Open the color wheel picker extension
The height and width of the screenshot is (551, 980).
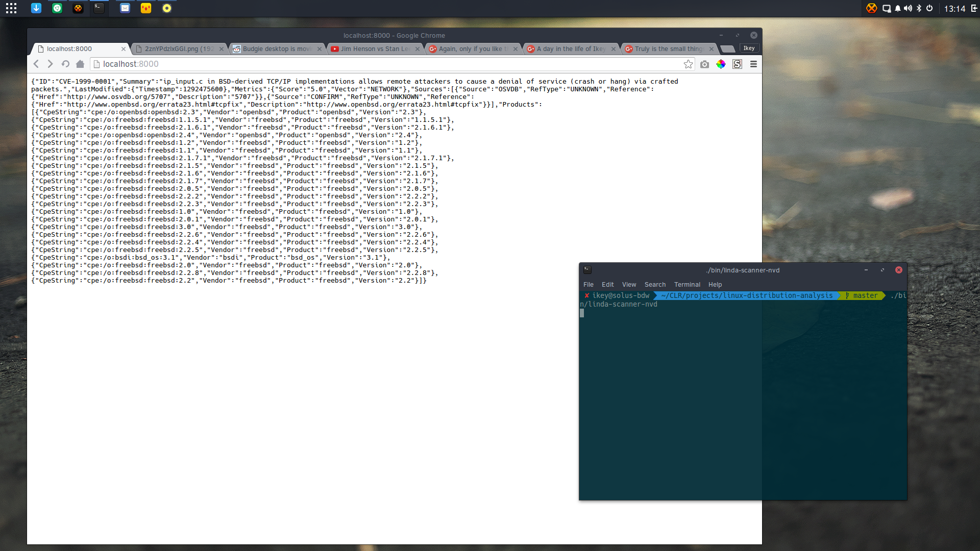[x=721, y=64]
